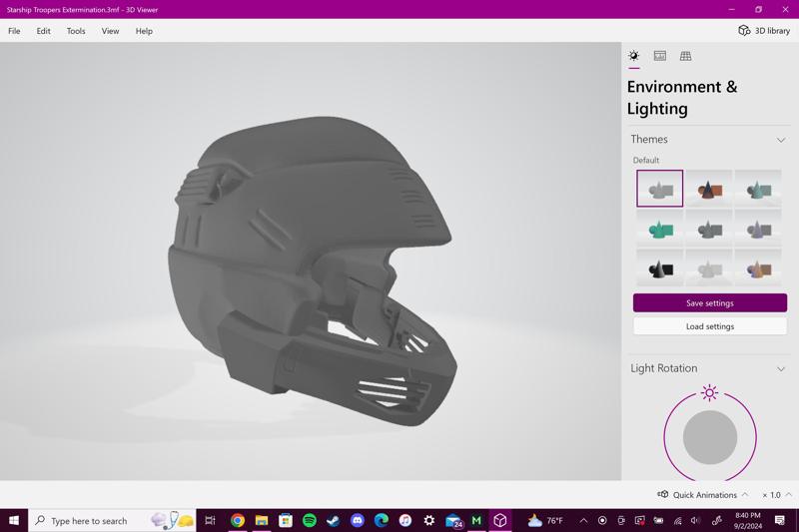Click the pen link tray icon
Screen dimensions: 799x532
pyautogui.click(x=716, y=520)
